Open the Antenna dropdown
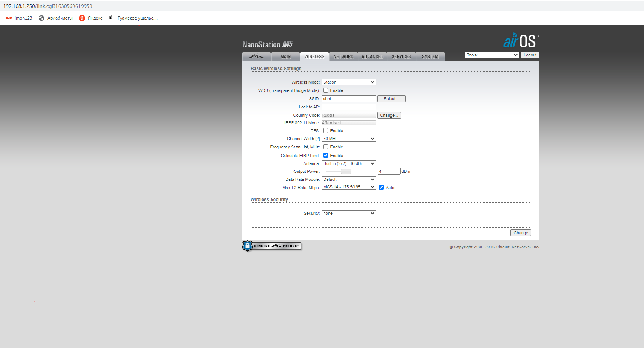Screen dimensions: 644x348 [349, 163]
